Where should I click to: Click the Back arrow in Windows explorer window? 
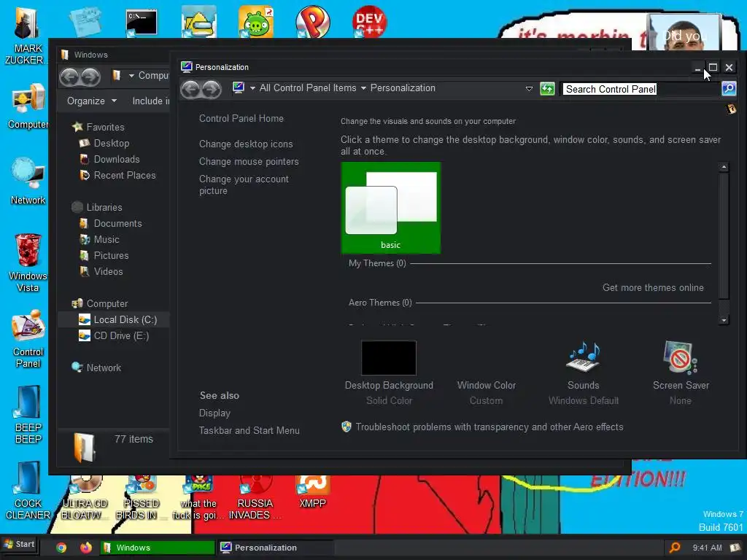[x=69, y=76]
